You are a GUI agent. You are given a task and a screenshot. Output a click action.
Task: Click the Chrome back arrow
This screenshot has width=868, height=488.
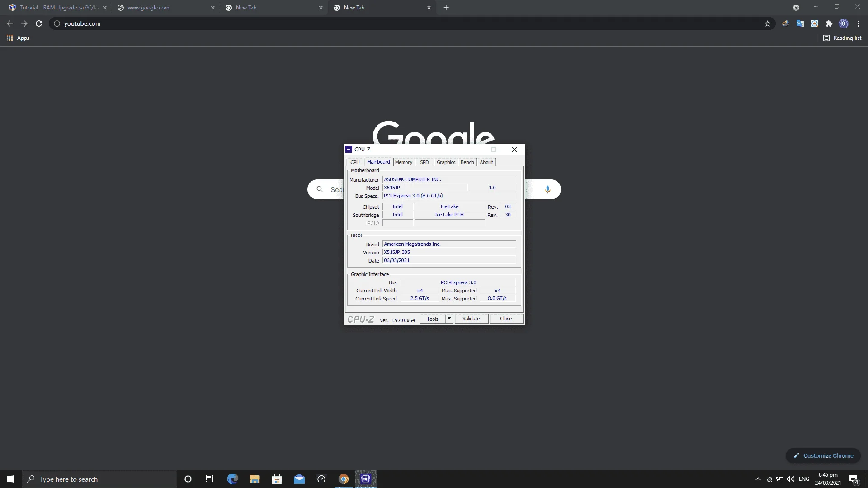(10, 23)
